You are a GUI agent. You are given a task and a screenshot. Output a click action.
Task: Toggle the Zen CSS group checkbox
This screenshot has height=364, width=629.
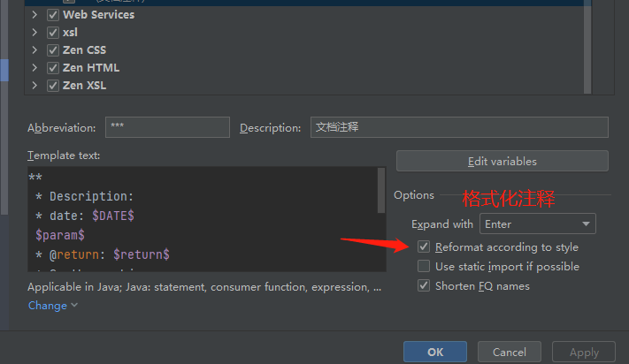pyautogui.click(x=53, y=50)
